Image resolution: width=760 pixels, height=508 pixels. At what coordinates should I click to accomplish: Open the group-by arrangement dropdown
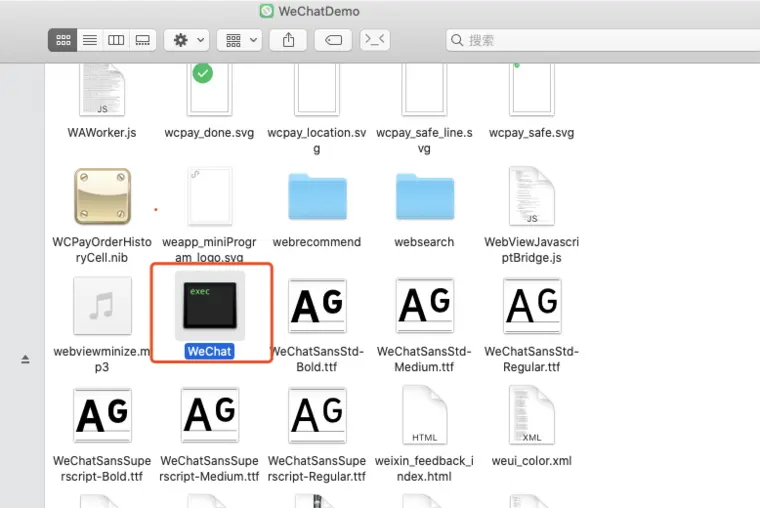(240, 40)
